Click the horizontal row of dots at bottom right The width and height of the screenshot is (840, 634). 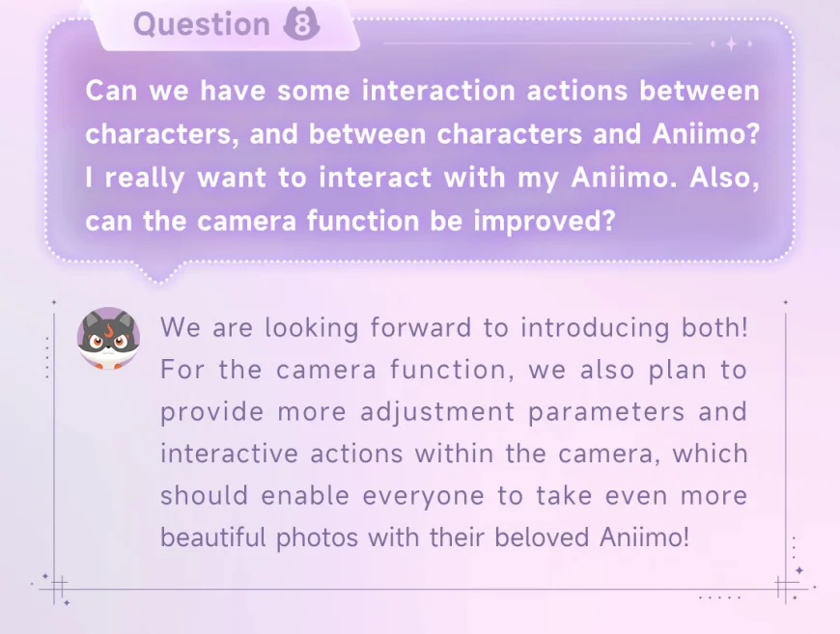(x=720, y=597)
